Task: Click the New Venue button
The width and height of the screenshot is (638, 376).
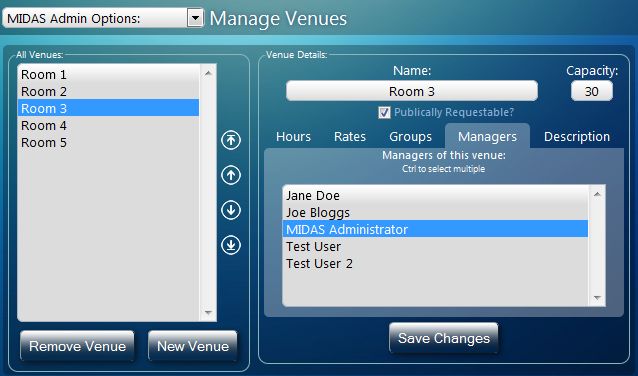Action: [192, 346]
